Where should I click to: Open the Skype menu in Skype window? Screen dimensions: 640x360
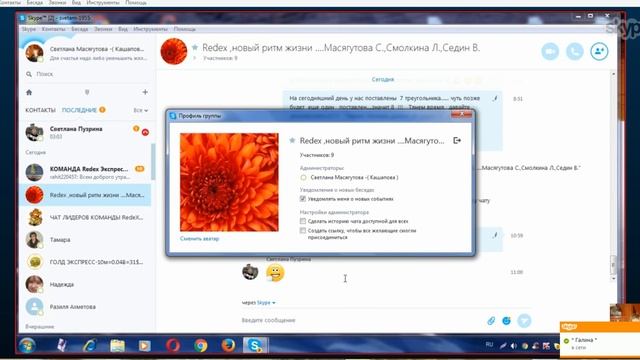coord(29,29)
